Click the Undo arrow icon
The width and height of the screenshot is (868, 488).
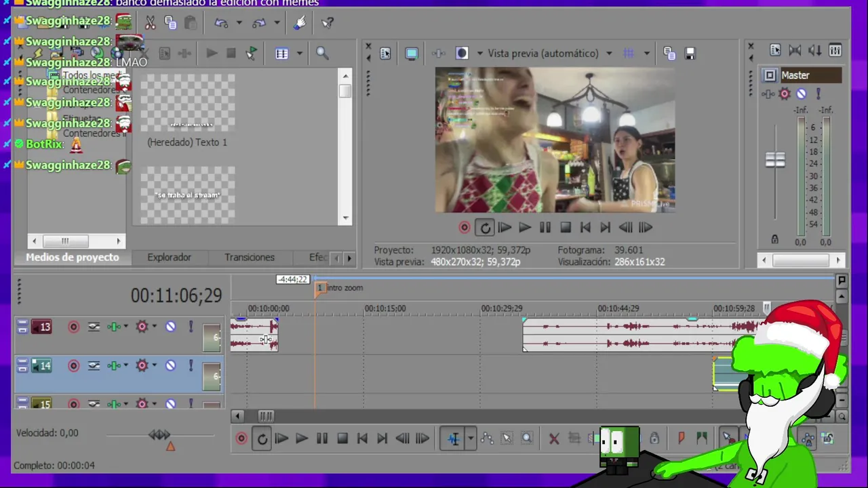tap(221, 23)
